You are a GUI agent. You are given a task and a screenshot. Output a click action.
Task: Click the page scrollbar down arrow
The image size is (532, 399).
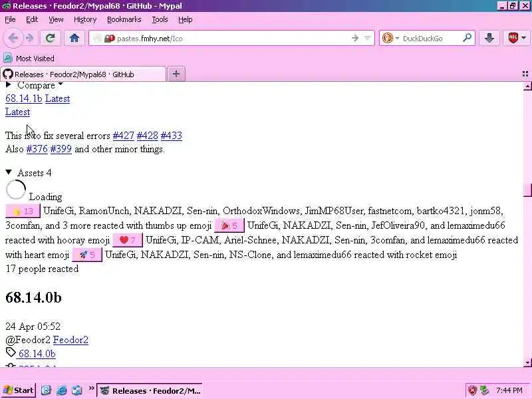(527, 362)
